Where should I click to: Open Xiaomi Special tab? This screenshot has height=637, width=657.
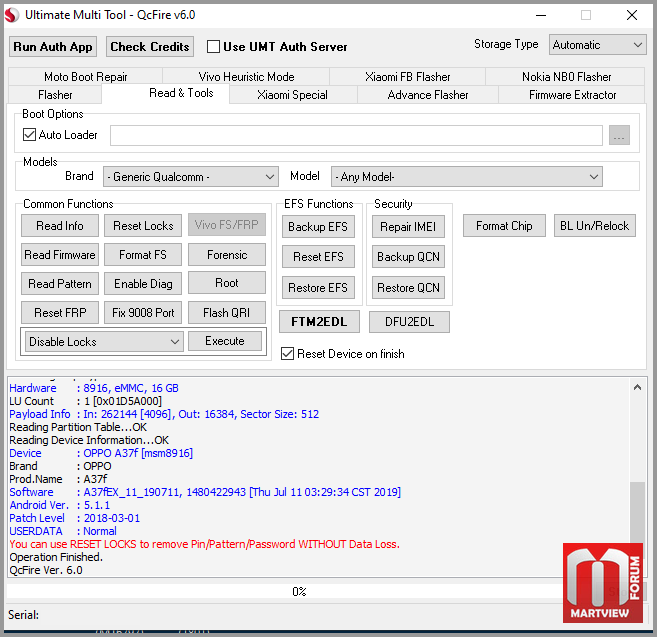(x=292, y=95)
